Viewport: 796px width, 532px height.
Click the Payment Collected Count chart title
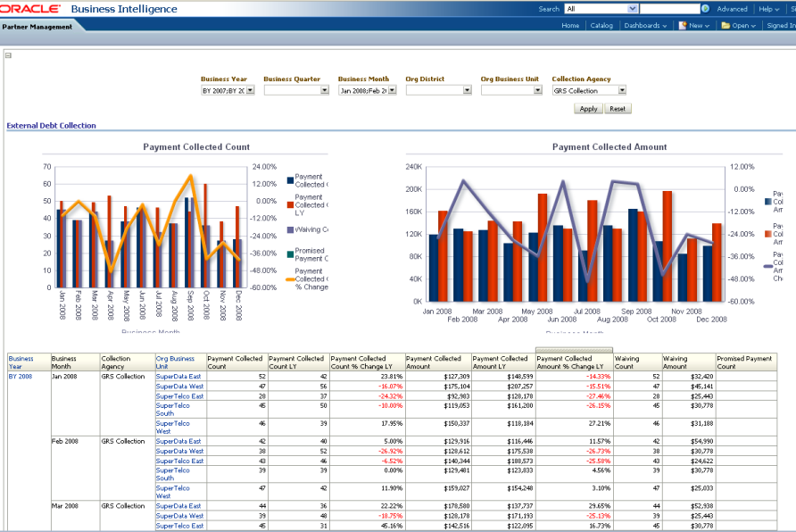[196, 146]
